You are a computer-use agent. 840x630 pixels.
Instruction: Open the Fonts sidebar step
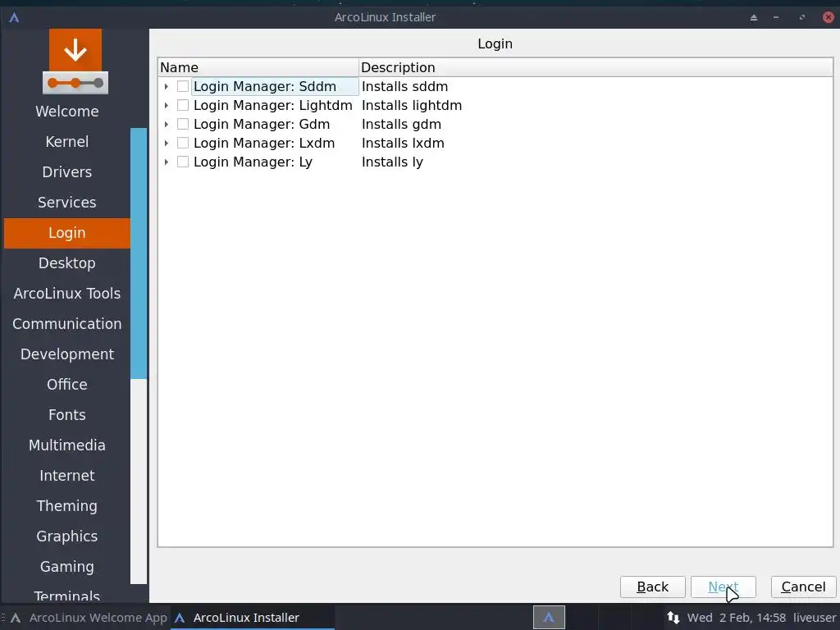(67, 415)
